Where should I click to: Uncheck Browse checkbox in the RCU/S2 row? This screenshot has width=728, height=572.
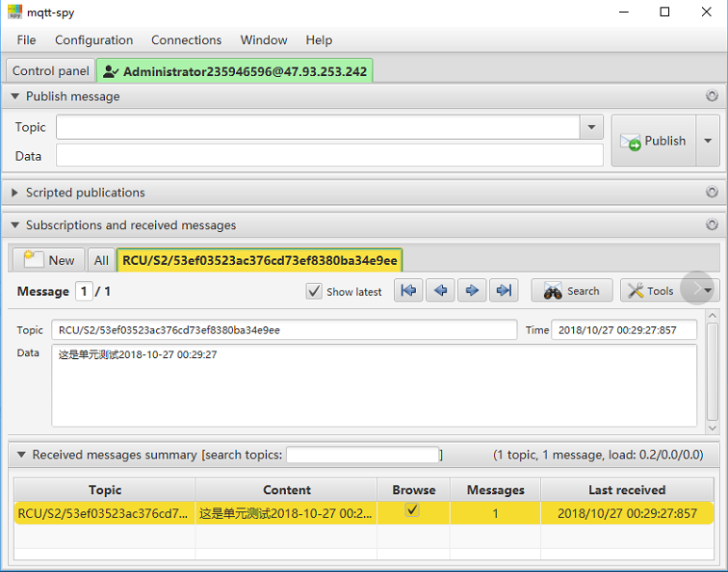click(412, 511)
